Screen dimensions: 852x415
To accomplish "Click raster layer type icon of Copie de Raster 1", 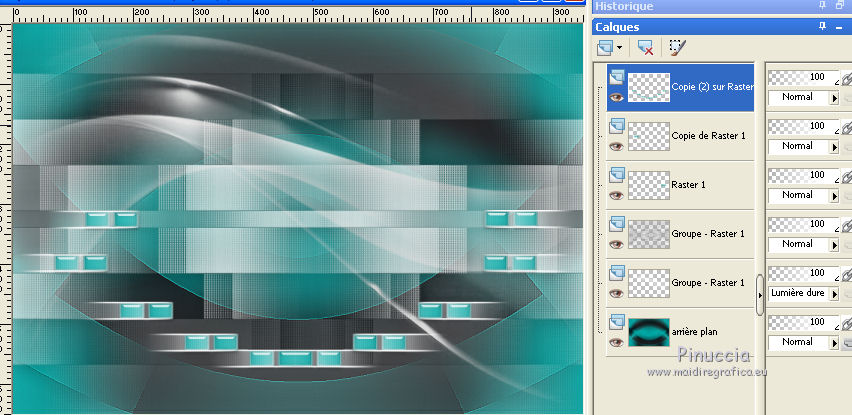I will 616,126.
